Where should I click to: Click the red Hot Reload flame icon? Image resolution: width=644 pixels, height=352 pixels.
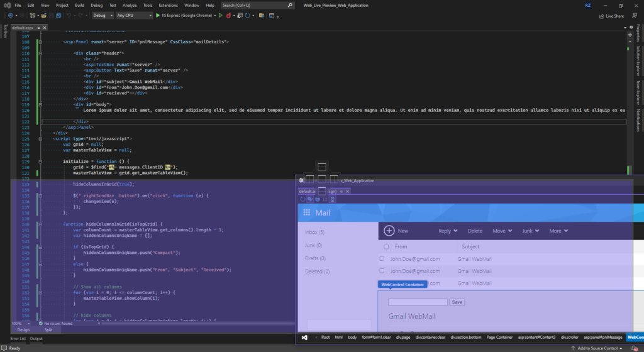tap(228, 16)
